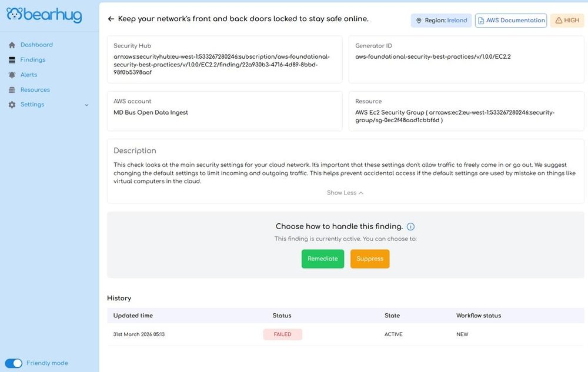Click the AWS account card label

click(x=132, y=101)
